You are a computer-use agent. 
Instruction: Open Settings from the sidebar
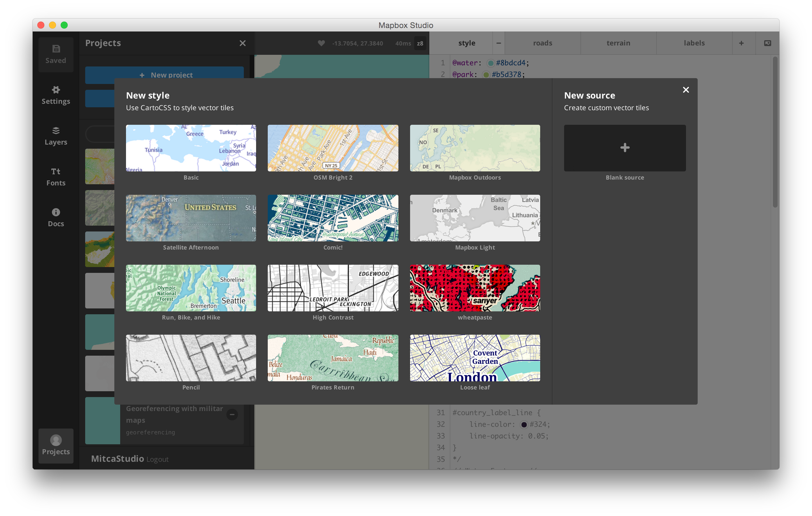click(56, 95)
